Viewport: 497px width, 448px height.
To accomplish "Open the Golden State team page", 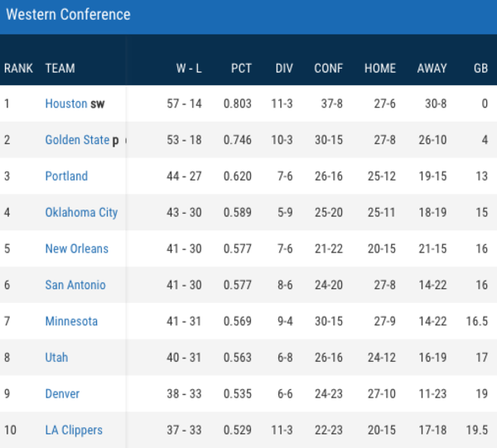I will coord(77,140).
